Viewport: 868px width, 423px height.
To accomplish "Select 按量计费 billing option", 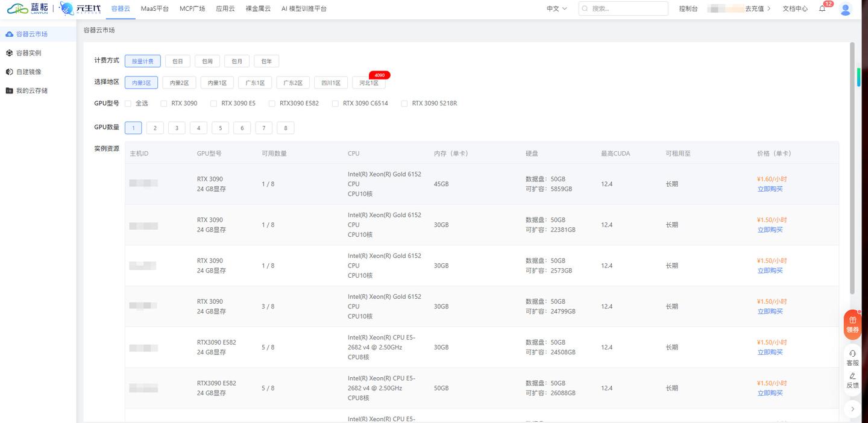I will click(143, 61).
